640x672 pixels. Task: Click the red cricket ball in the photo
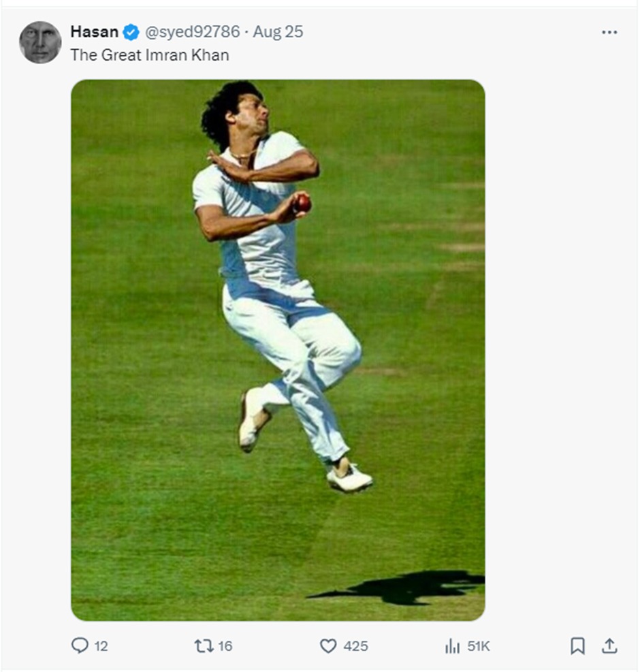pos(302,203)
